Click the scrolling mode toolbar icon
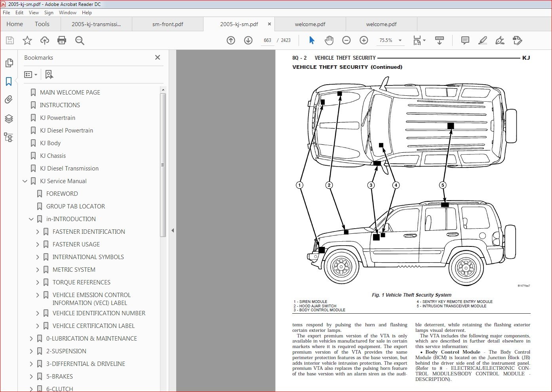 click(x=439, y=40)
